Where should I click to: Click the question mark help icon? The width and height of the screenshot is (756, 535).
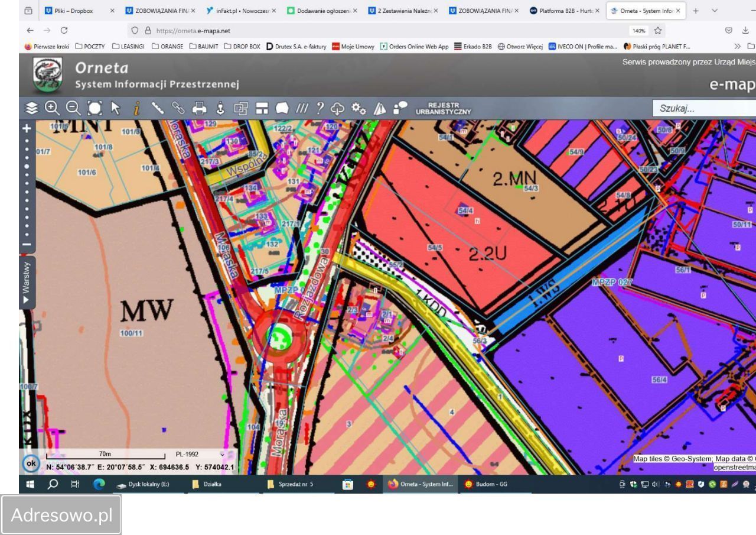pos(320,108)
